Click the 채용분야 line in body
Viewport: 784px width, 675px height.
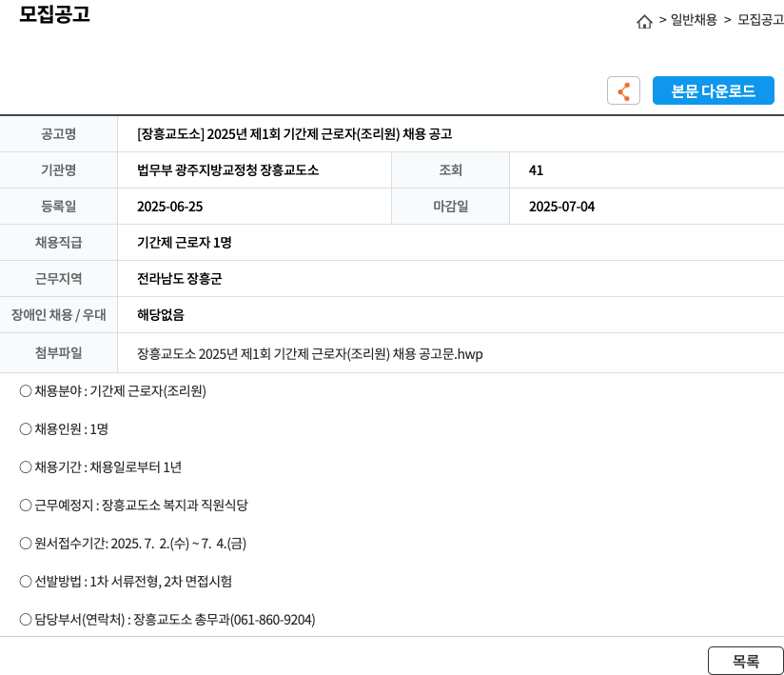point(113,390)
